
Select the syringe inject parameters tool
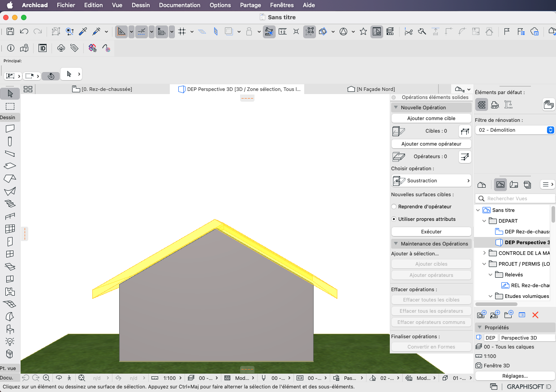[96, 31]
